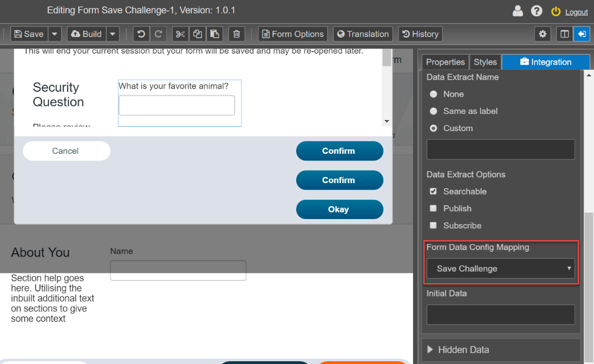
Task: Open the Properties tab
Action: (x=445, y=62)
